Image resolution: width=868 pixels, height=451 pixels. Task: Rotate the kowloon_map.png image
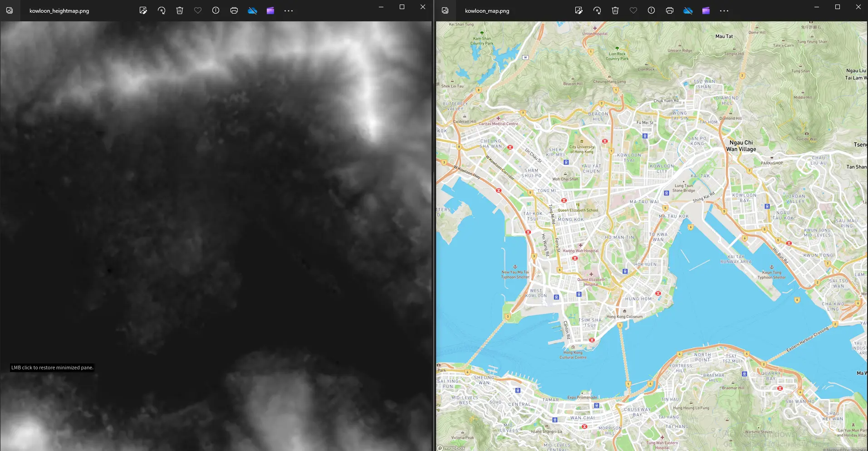(597, 10)
